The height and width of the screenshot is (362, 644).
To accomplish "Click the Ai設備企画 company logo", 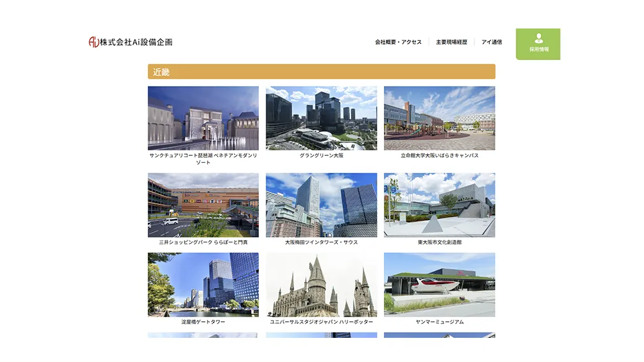I will (131, 42).
